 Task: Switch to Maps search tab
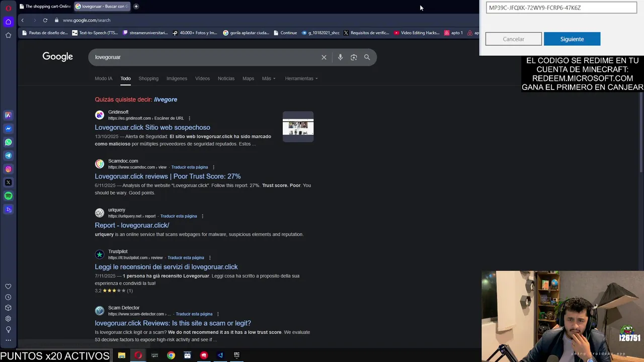point(248,78)
